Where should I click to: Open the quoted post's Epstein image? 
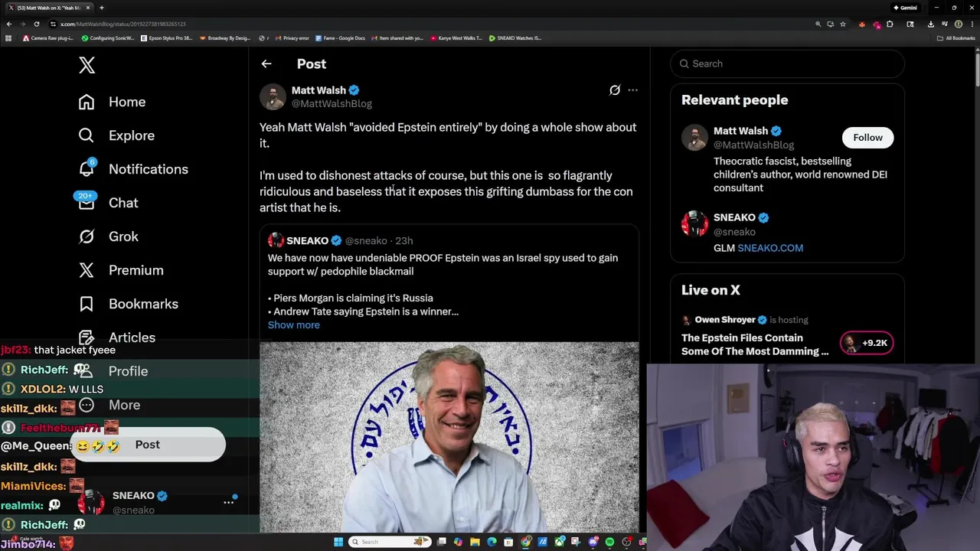(449, 437)
